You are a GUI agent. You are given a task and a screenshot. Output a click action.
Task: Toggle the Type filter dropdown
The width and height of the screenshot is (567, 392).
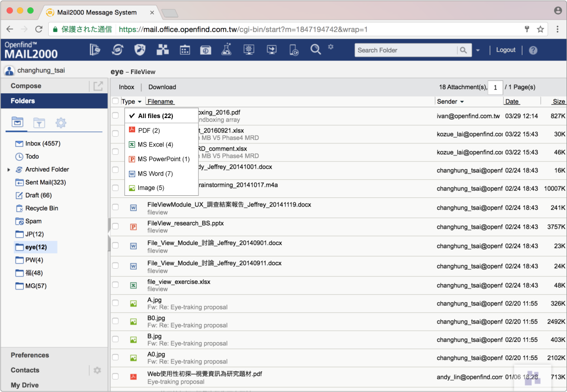pyautogui.click(x=132, y=101)
